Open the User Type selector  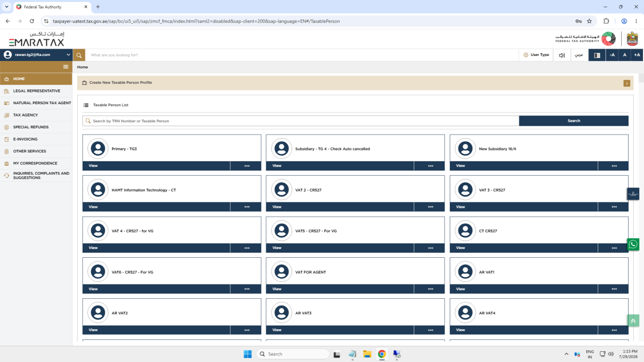(x=536, y=55)
